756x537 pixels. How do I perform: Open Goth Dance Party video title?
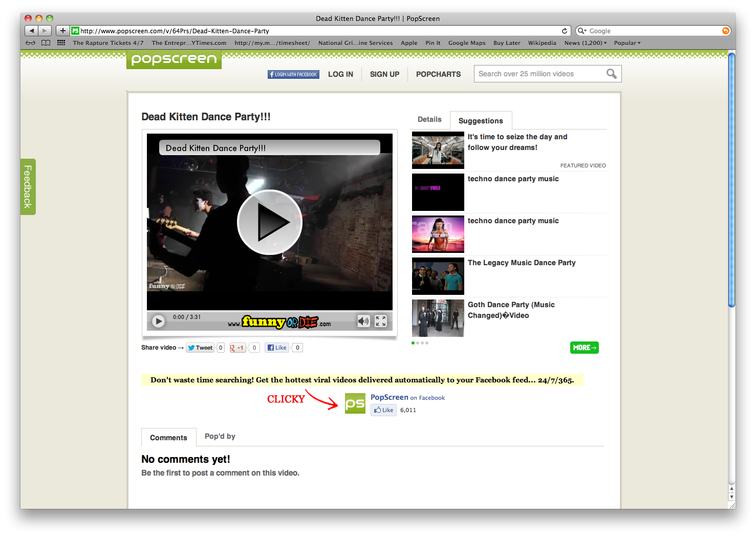pos(511,310)
